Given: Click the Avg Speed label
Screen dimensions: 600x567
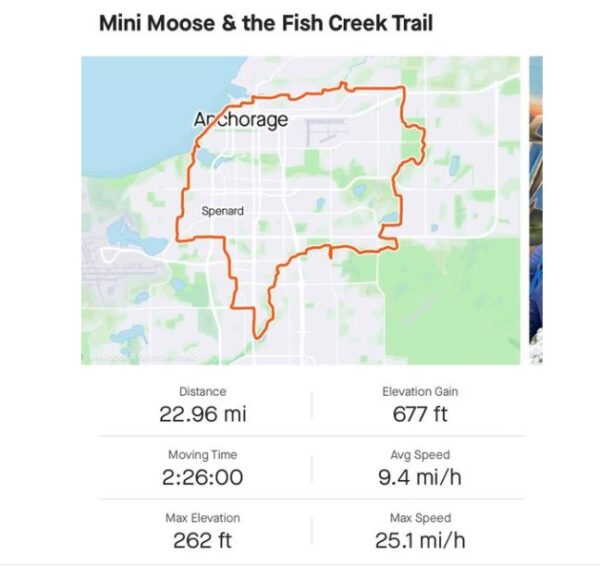Looking at the screenshot, I should point(420,455).
